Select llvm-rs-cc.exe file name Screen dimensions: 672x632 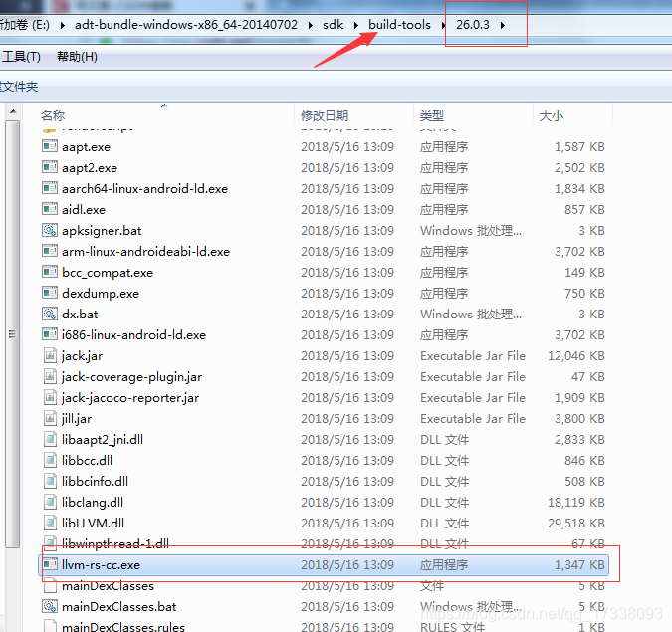click(101, 564)
